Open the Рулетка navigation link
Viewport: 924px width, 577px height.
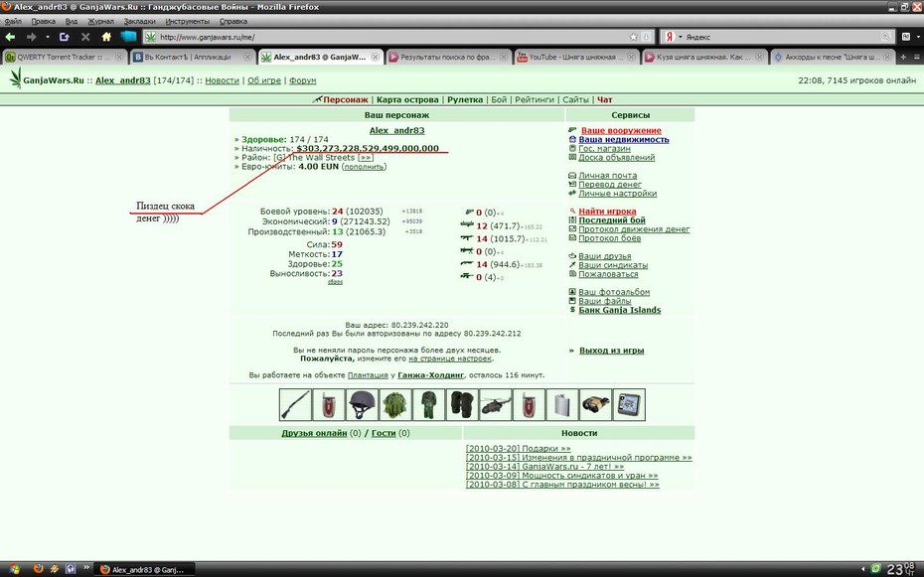click(x=465, y=99)
